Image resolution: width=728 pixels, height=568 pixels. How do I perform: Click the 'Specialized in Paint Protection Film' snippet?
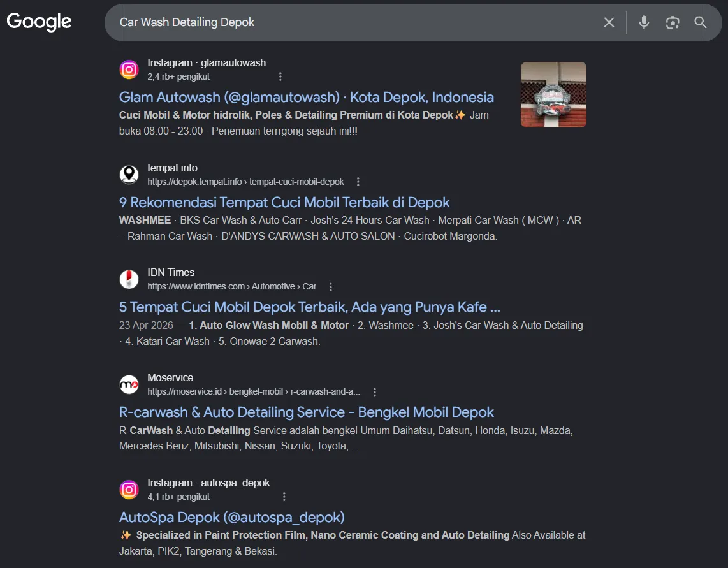(x=221, y=535)
